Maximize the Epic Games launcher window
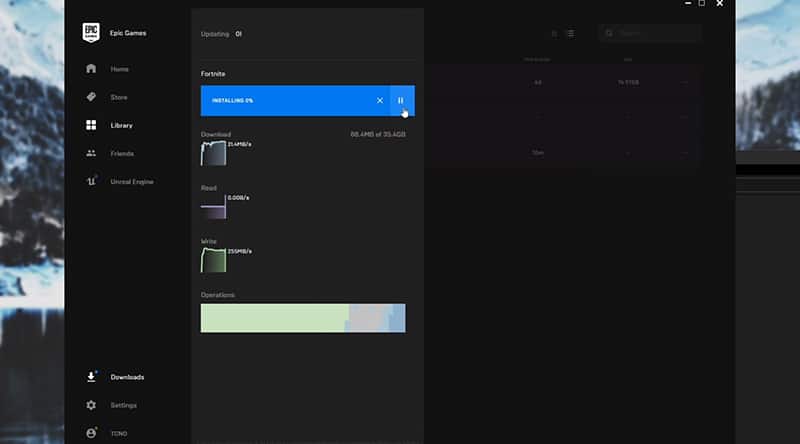Image resolution: width=800 pixels, height=444 pixels. point(702,4)
